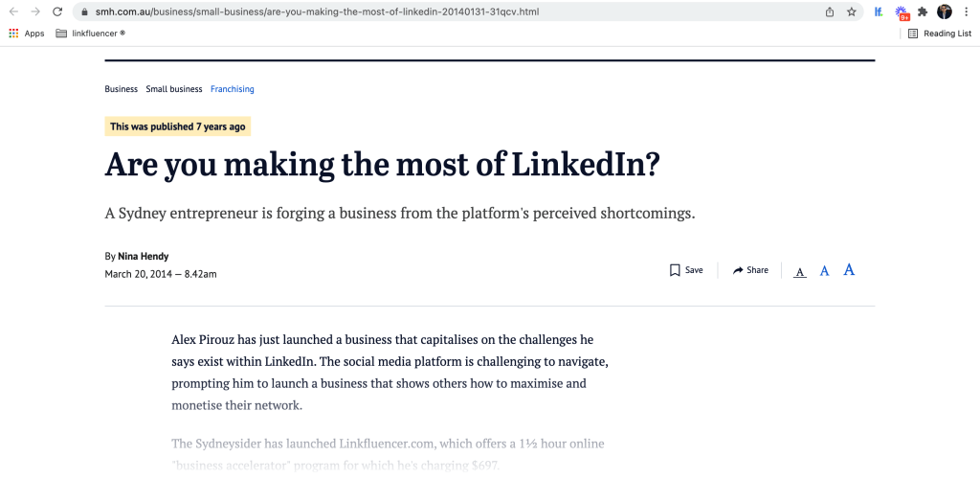Click the profile avatar icon
This screenshot has height=479, width=980.
coord(945,11)
